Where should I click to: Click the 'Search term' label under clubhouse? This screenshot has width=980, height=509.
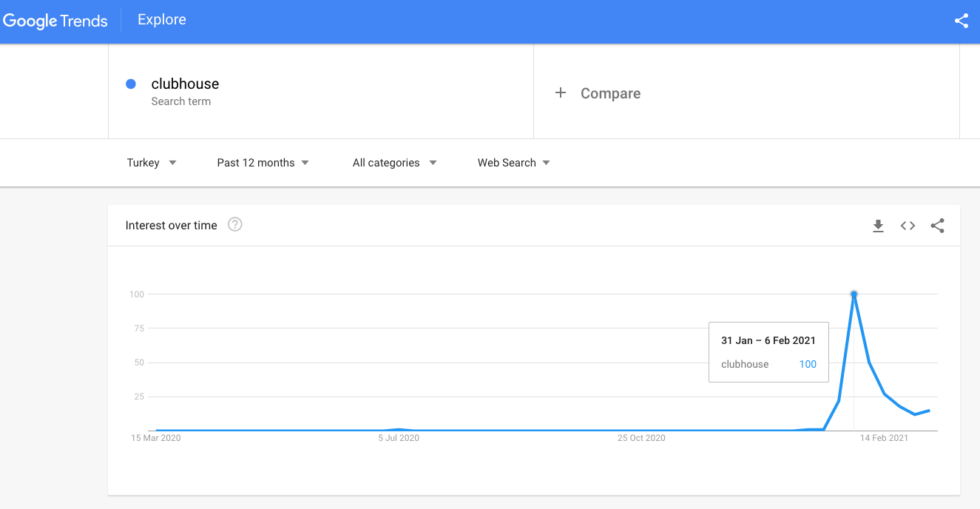point(181,101)
